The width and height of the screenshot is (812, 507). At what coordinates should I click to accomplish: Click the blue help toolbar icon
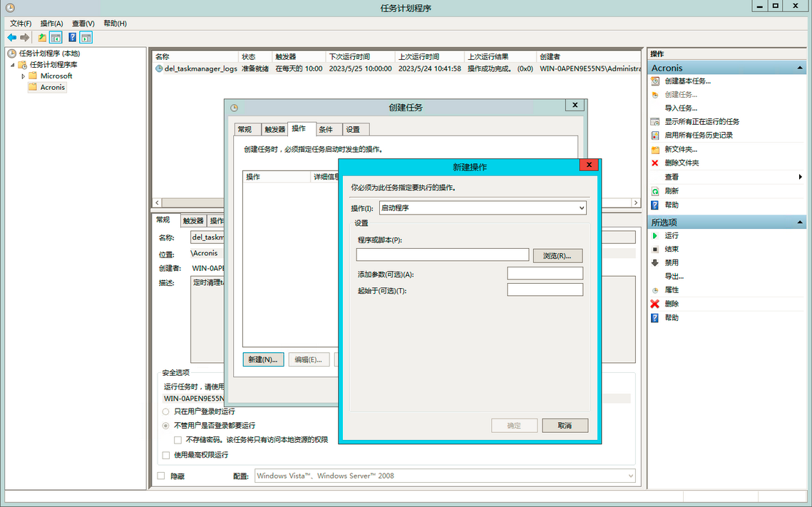73,37
